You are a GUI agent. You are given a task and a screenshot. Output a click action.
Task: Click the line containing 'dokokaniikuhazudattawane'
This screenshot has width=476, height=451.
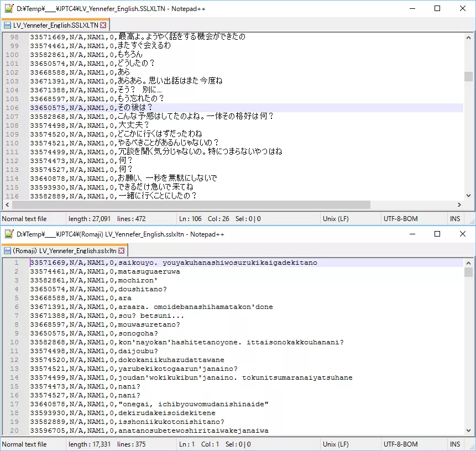pyautogui.click(x=127, y=360)
